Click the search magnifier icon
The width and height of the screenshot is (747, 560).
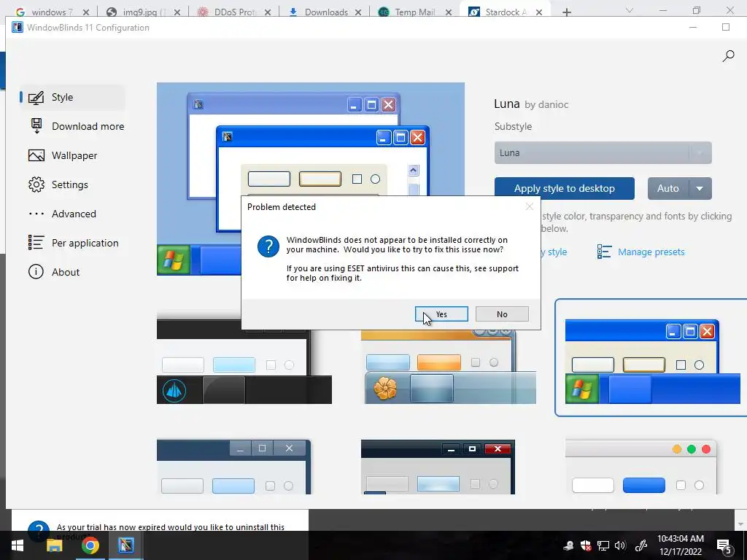(x=728, y=56)
